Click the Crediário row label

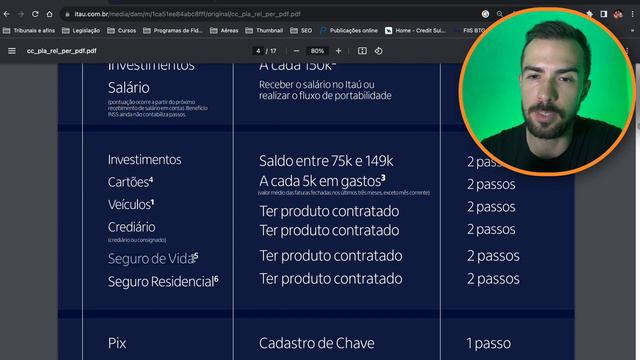[x=131, y=227]
